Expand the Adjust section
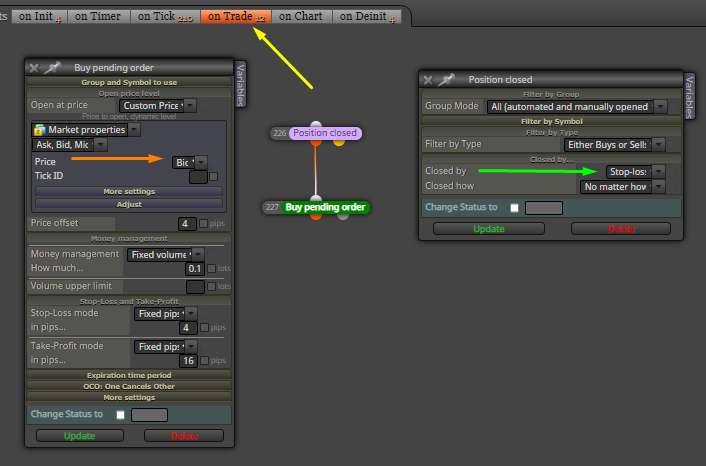The image size is (706, 466). coord(129,204)
